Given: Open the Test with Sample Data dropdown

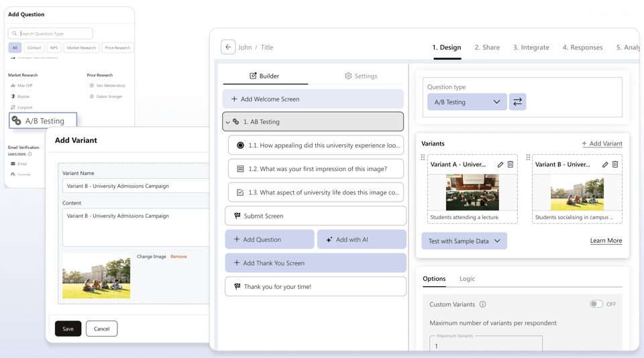Looking at the screenshot, I should (x=464, y=241).
